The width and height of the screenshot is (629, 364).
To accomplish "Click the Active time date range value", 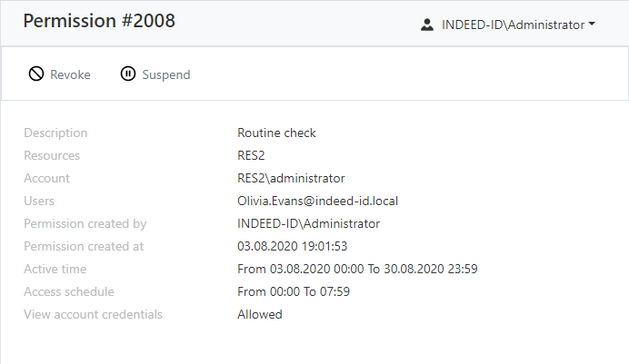I will pyautogui.click(x=357, y=269).
